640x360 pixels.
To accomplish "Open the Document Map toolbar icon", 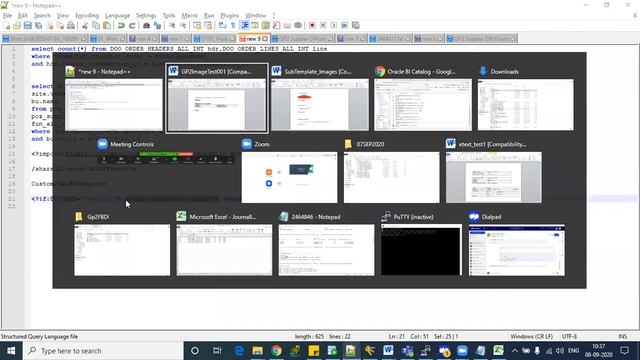I will point(266,26).
